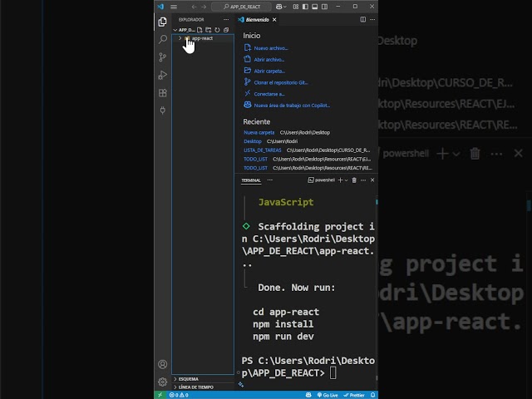Click the plug icon in the activity bar
Image resolution: width=532 pixels, height=399 pixels.
[163, 111]
